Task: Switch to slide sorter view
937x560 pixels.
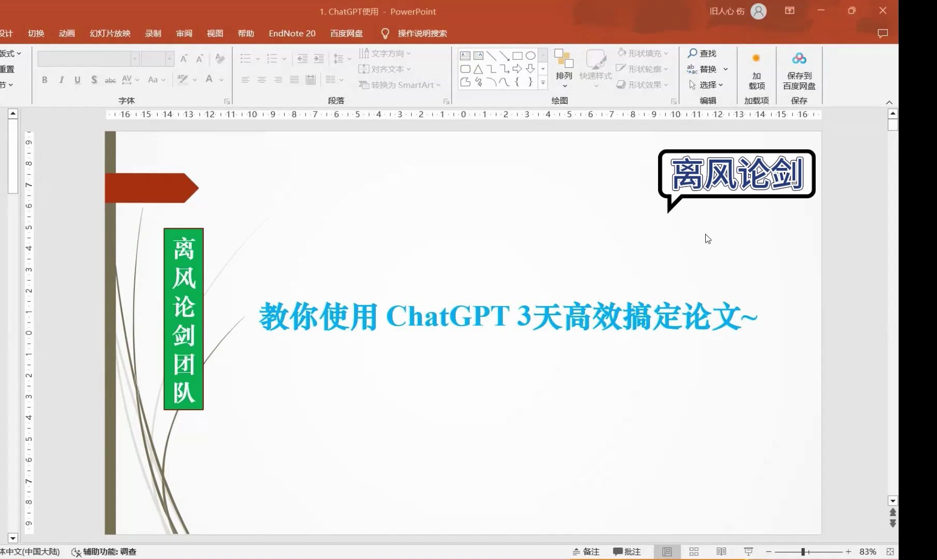Action: point(694,552)
